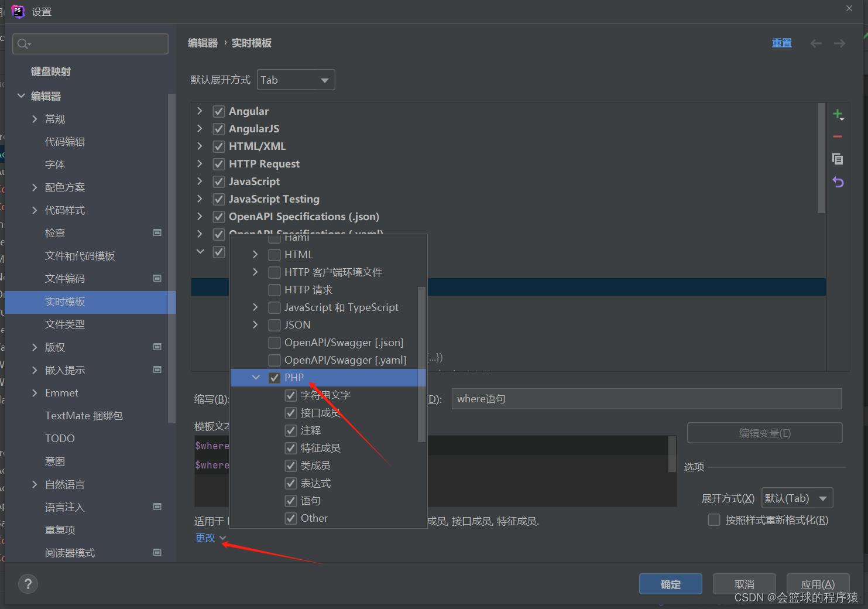Click the 取消 button

pos(744,584)
